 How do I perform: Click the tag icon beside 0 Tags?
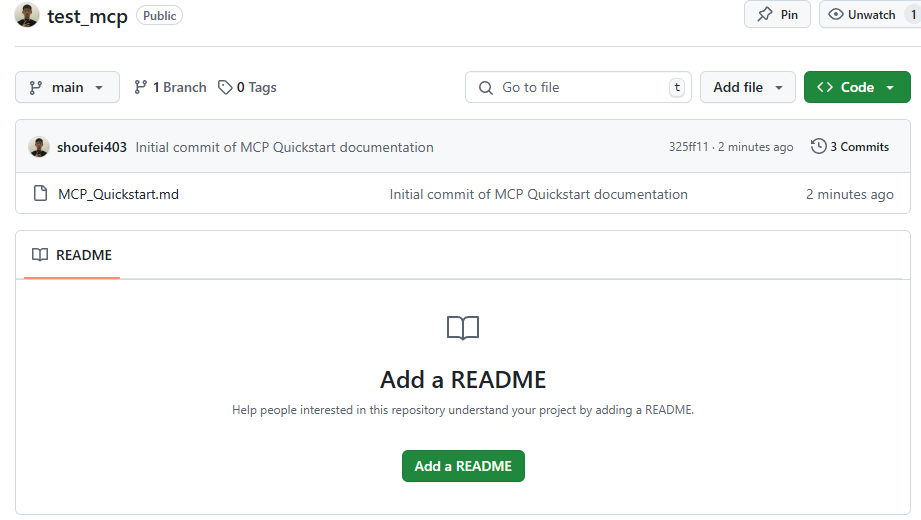click(225, 88)
